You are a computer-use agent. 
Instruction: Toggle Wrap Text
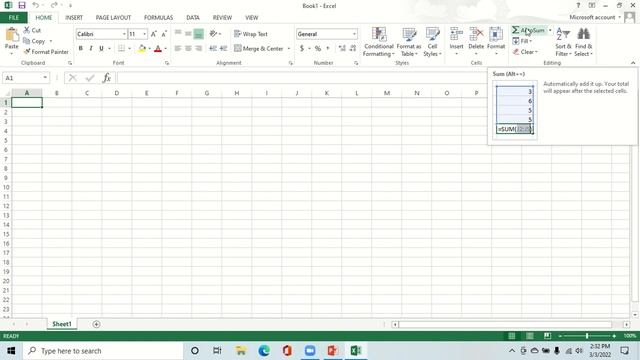coord(251,34)
